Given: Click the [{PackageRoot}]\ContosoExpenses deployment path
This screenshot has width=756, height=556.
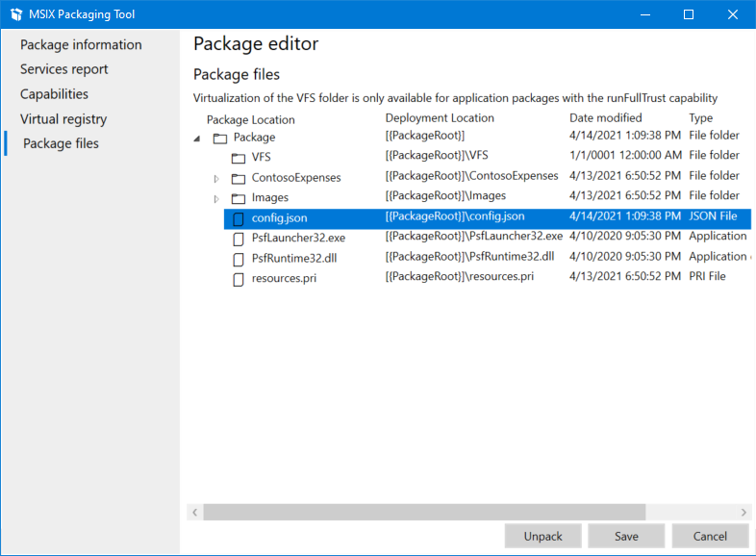Looking at the screenshot, I should [471, 176].
